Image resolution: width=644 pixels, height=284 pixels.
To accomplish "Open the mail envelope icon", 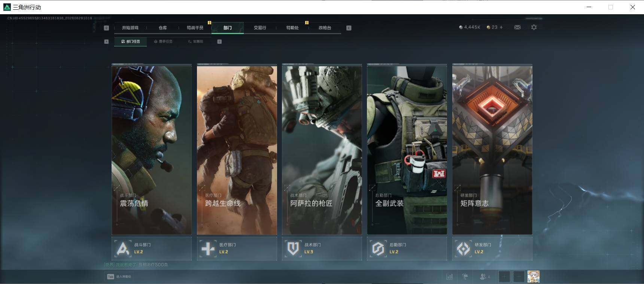I will [x=517, y=27].
